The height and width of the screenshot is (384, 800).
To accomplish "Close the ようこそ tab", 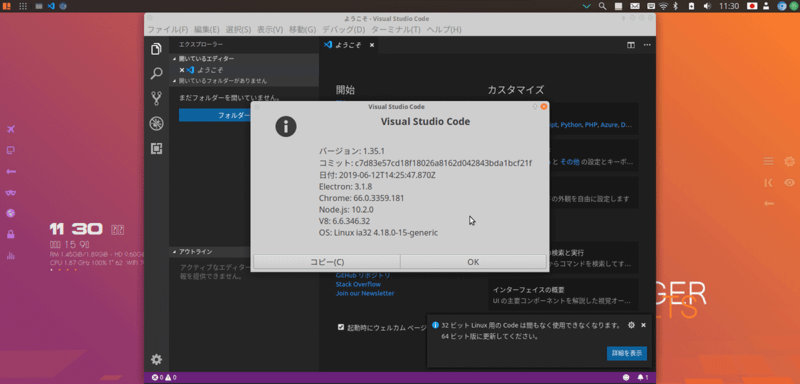I will [x=372, y=45].
